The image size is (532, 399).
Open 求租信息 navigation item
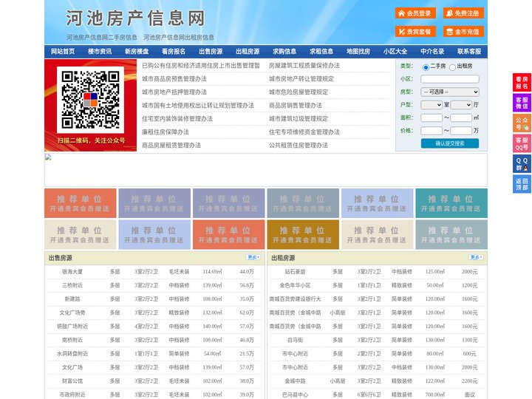pyautogui.click(x=321, y=52)
